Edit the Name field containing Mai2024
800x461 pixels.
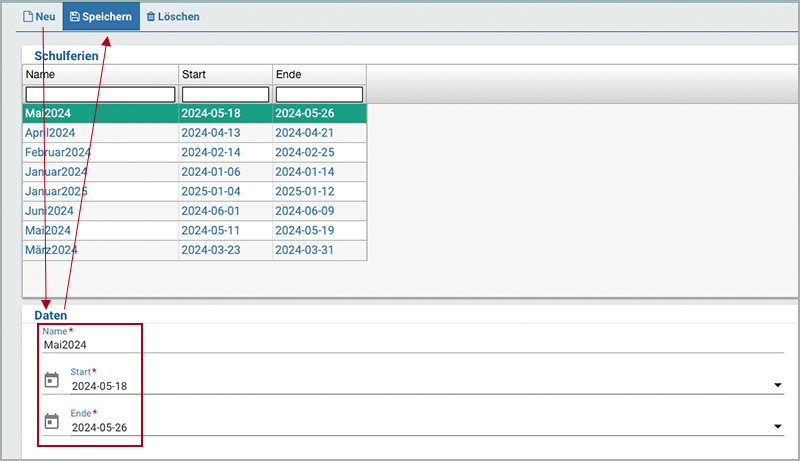click(413, 345)
